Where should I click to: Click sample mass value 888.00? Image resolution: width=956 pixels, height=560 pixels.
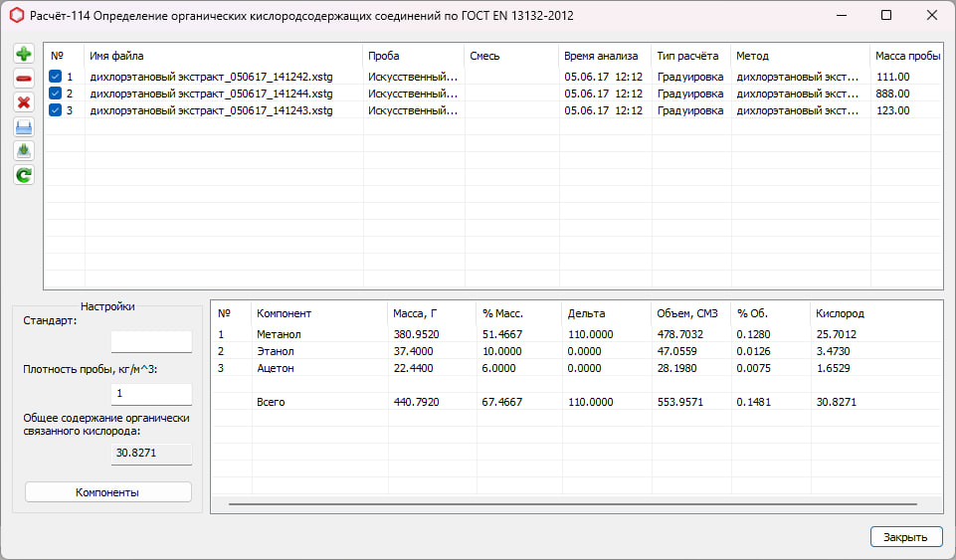[892, 93]
